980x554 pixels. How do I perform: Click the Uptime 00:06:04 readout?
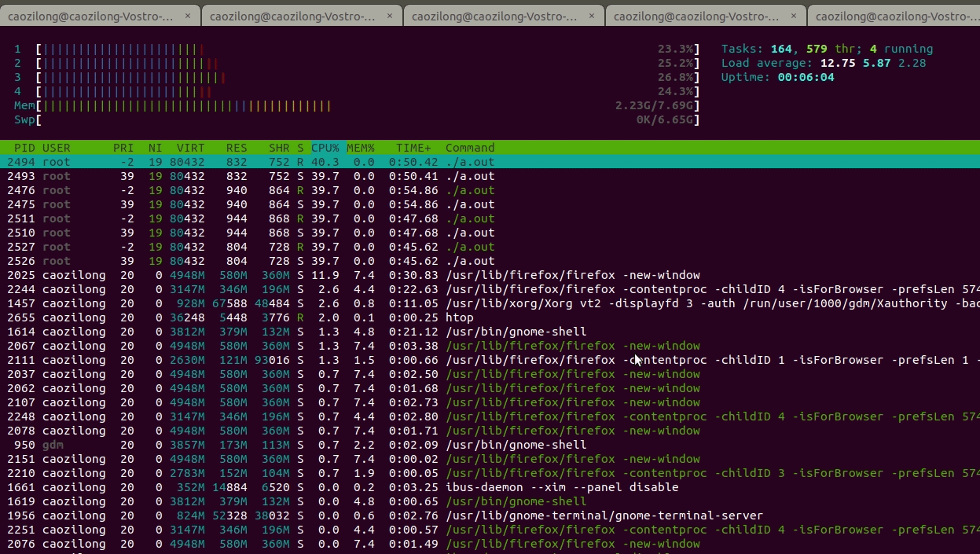pos(778,77)
